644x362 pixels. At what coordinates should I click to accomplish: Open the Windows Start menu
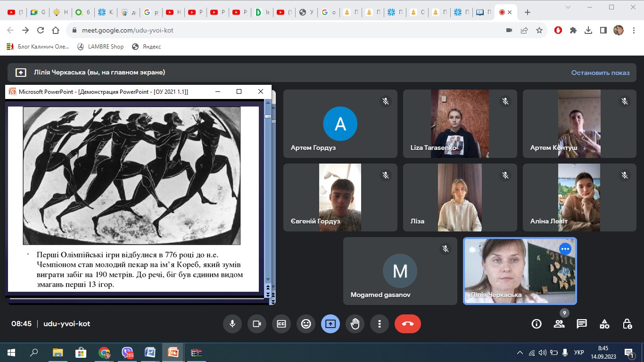click(x=11, y=352)
